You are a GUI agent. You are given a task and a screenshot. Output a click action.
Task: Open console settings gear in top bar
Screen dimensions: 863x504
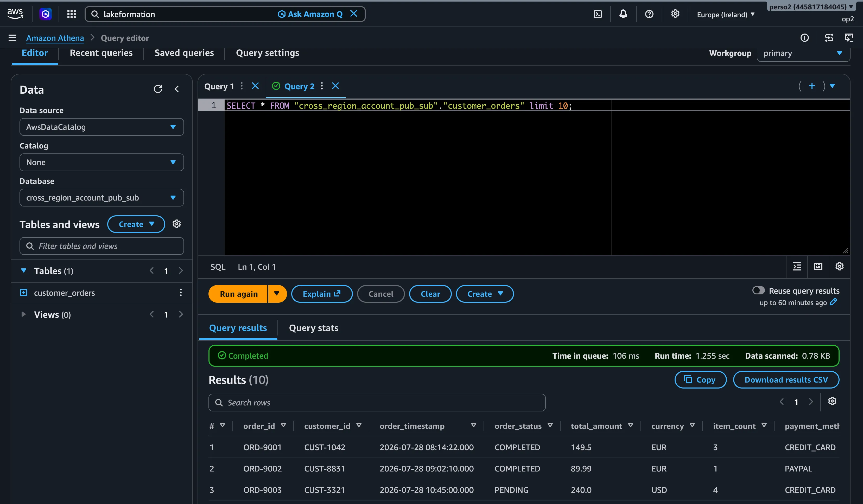[x=675, y=14]
